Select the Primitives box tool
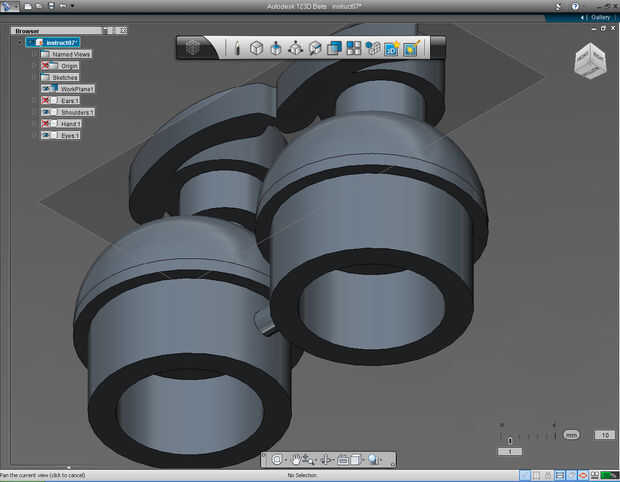620x482 pixels. click(256, 48)
